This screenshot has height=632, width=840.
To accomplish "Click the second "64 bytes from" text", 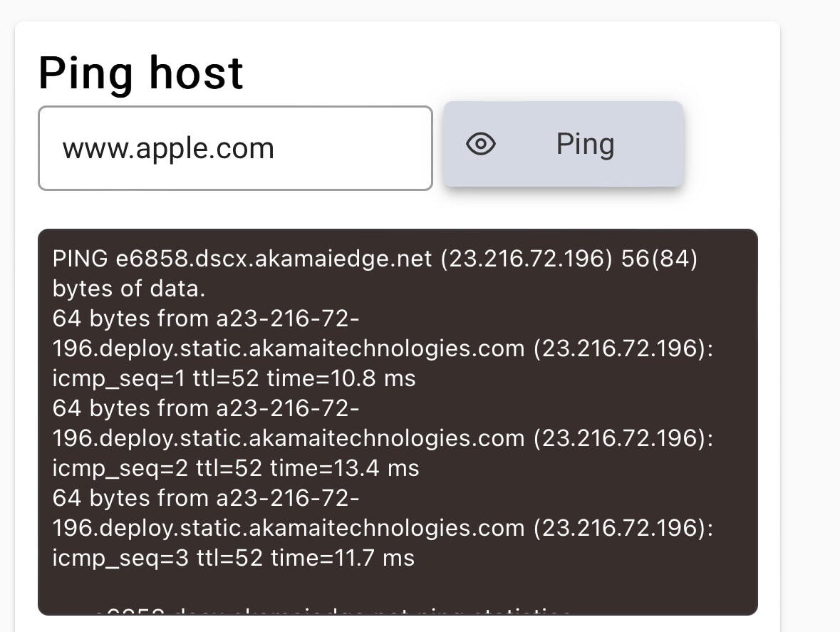I will pos(130,408).
